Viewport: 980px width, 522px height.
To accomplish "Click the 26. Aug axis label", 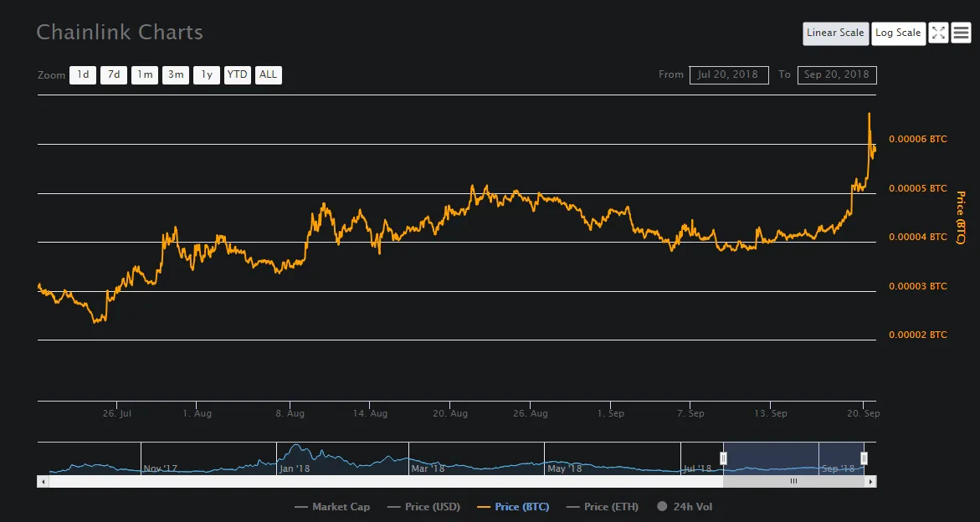I will pyautogui.click(x=530, y=413).
